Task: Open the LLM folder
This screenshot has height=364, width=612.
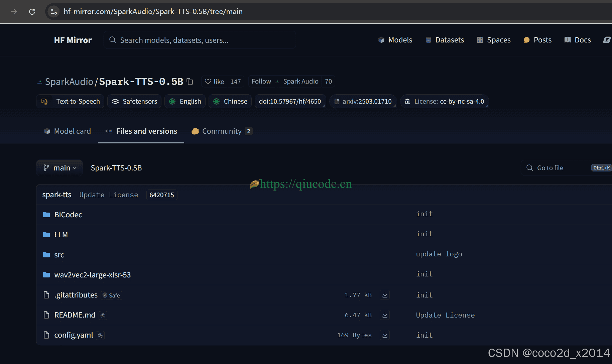Action: pos(61,235)
